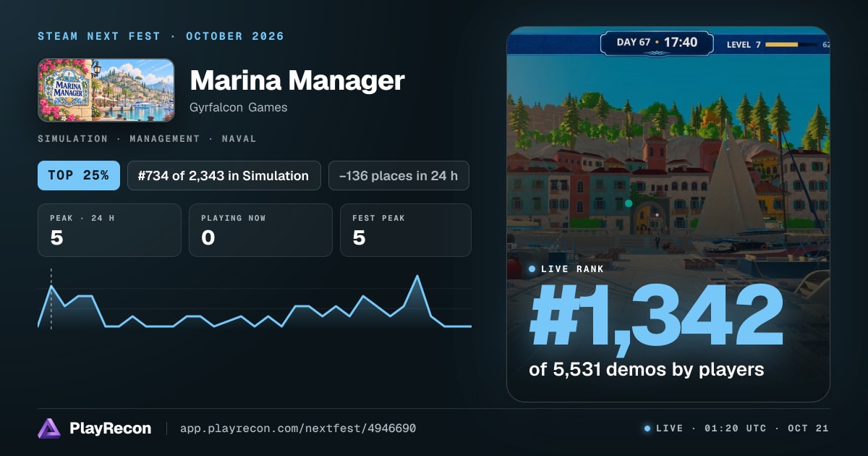The height and width of the screenshot is (456, 868).
Task: Click the OCT 21 date in footer
Action: point(808,428)
